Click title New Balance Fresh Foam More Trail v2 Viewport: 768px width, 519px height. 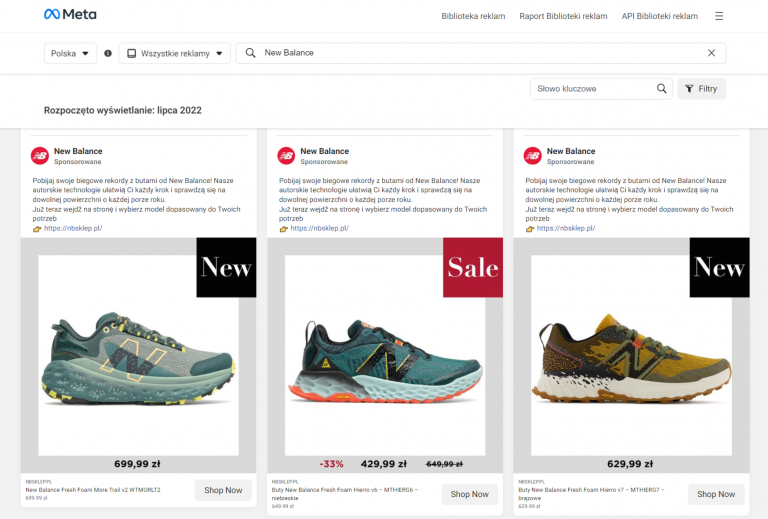[93, 490]
